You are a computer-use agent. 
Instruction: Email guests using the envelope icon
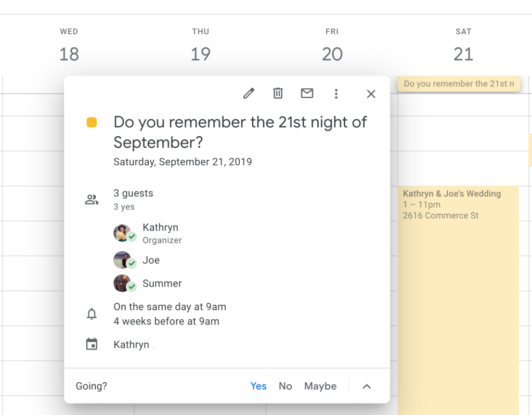tap(307, 94)
